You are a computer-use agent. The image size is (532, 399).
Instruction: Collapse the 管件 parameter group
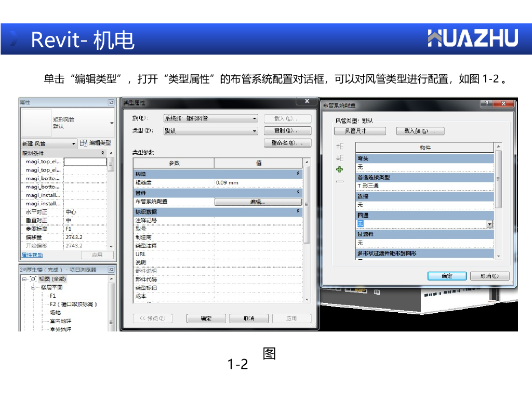tap(298, 192)
